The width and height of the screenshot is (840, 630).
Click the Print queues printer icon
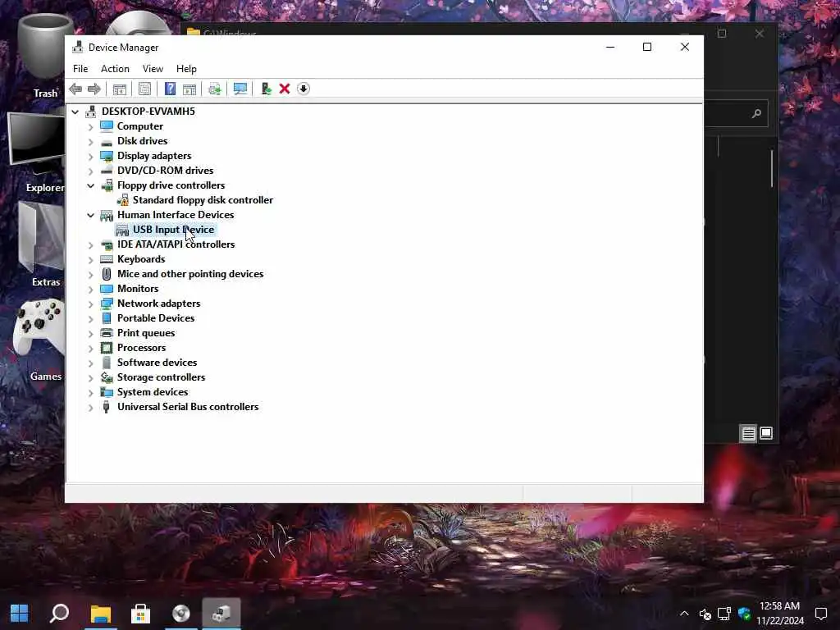coord(107,333)
